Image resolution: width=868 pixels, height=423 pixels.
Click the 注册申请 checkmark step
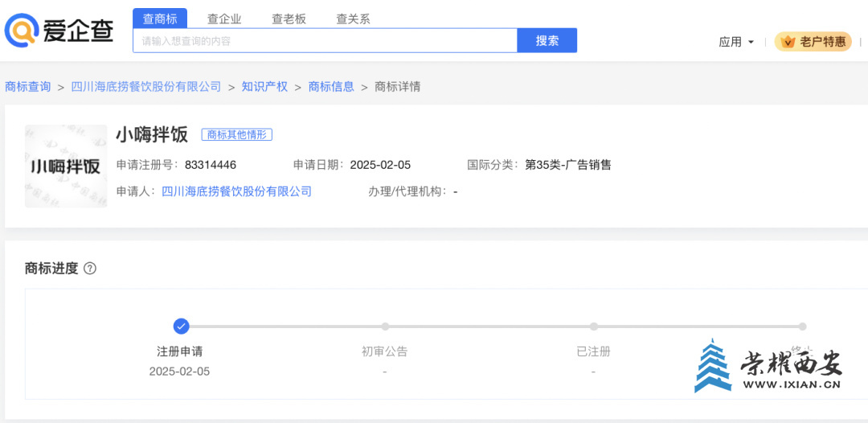[181, 326]
